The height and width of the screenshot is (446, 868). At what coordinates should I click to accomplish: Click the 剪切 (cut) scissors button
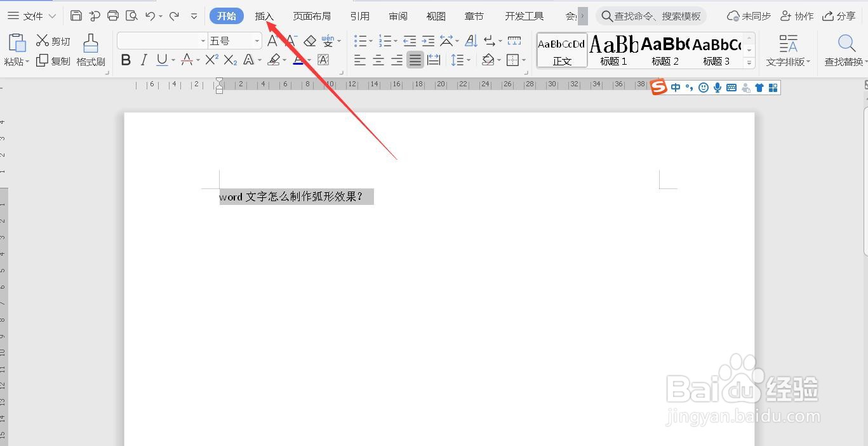[53, 41]
